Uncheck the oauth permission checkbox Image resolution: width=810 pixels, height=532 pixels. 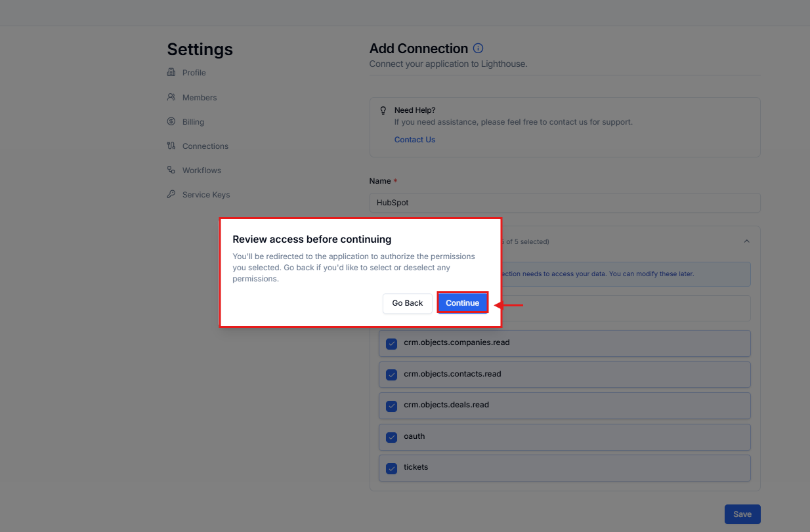(x=392, y=437)
